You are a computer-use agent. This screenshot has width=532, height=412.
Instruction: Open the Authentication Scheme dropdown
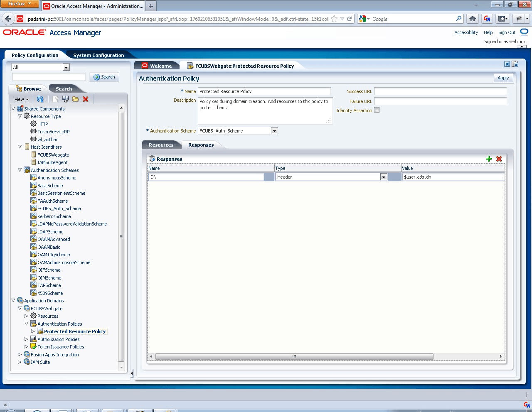[x=274, y=131]
